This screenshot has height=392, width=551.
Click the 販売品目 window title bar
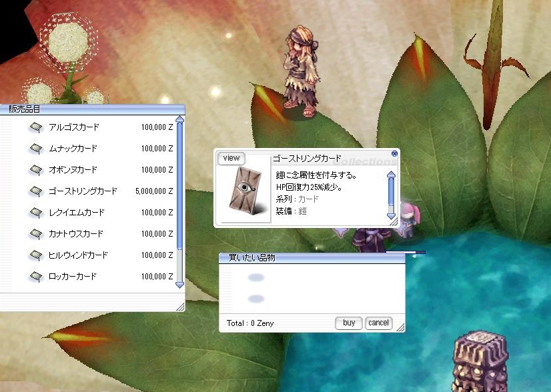(x=92, y=109)
